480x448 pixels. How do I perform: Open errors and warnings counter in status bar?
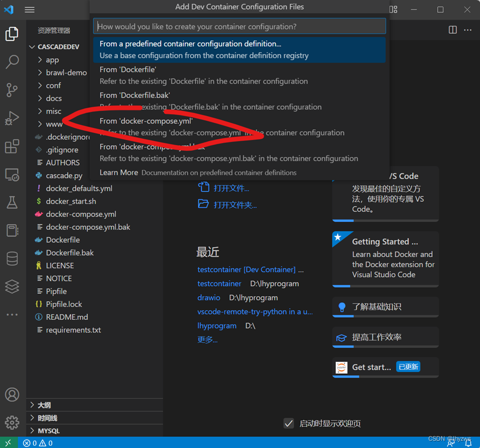click(x=38, y=443)
